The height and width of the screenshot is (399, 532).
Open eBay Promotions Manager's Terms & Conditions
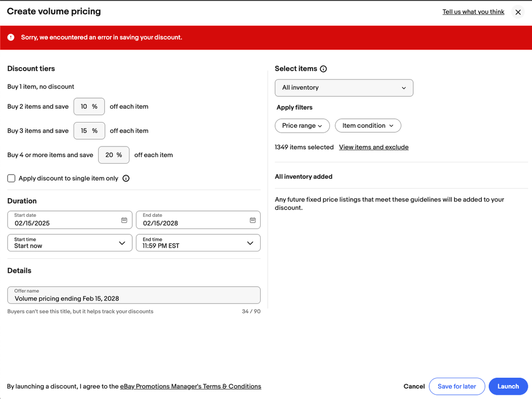coord(191,386)
